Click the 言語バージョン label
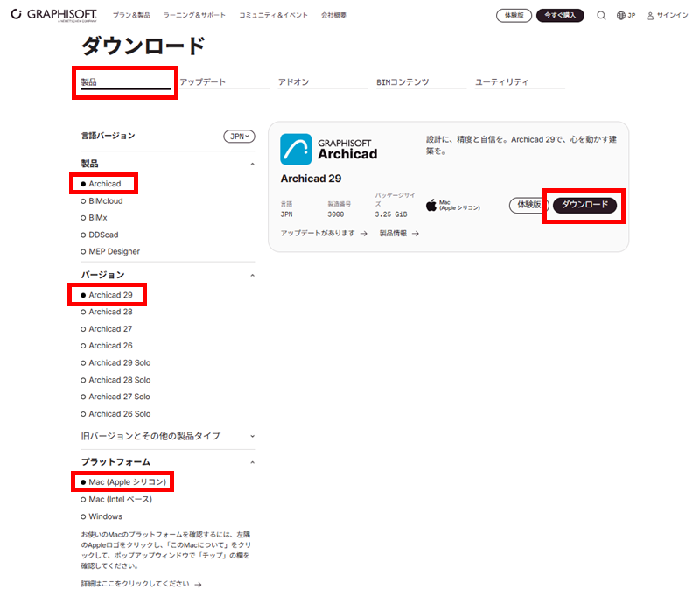This screenshot has height=604, width=700. click(108, 136)
